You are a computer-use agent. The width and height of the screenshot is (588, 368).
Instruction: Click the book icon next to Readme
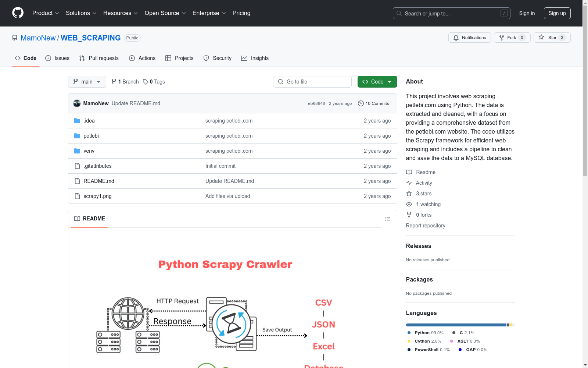click(x=409, y=172)
